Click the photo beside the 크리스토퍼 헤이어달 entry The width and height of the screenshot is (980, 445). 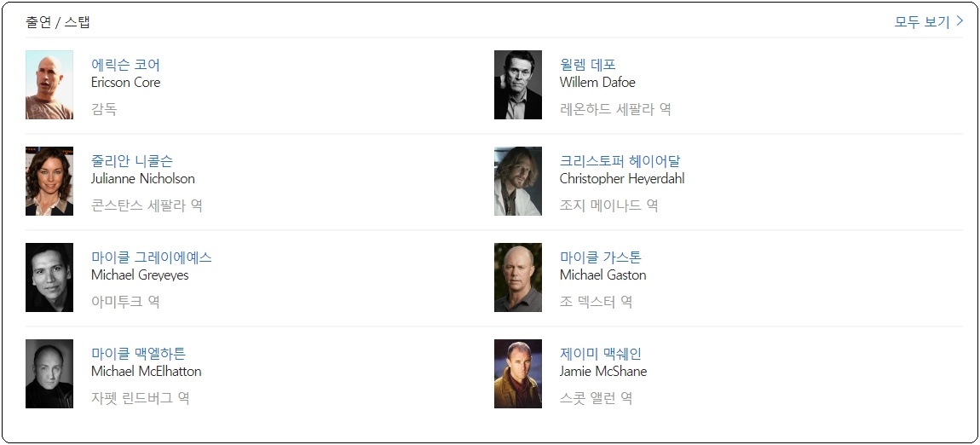click(518, 182)
